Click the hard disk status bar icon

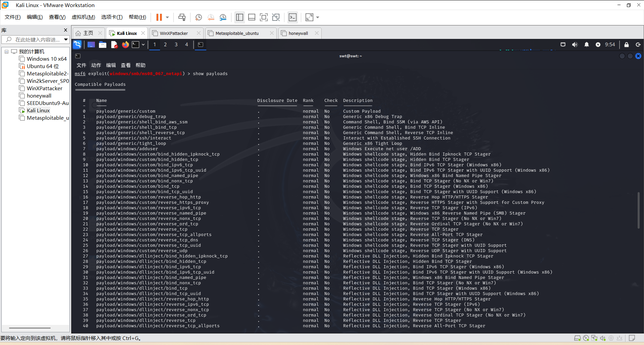(x=578, y=338)
